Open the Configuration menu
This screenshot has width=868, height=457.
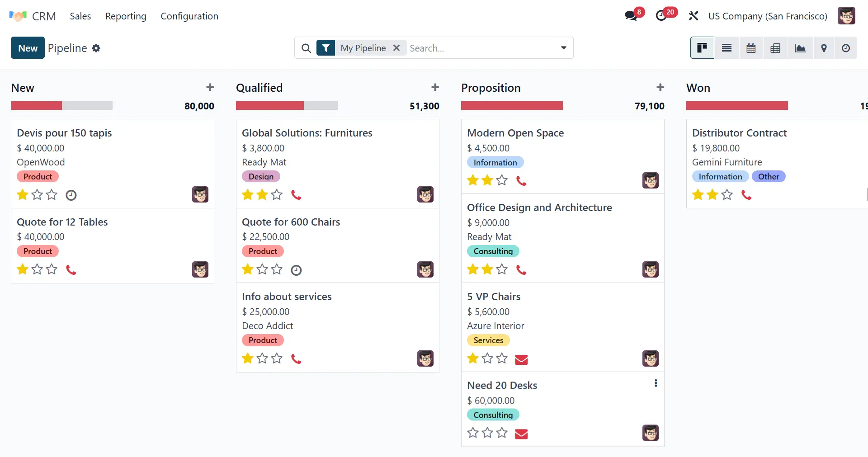(x=189, y=16)
